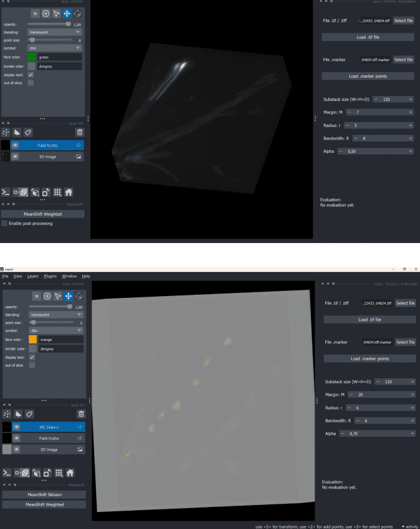Toggle 2D/3D view button above Enable post-processing

21,193
